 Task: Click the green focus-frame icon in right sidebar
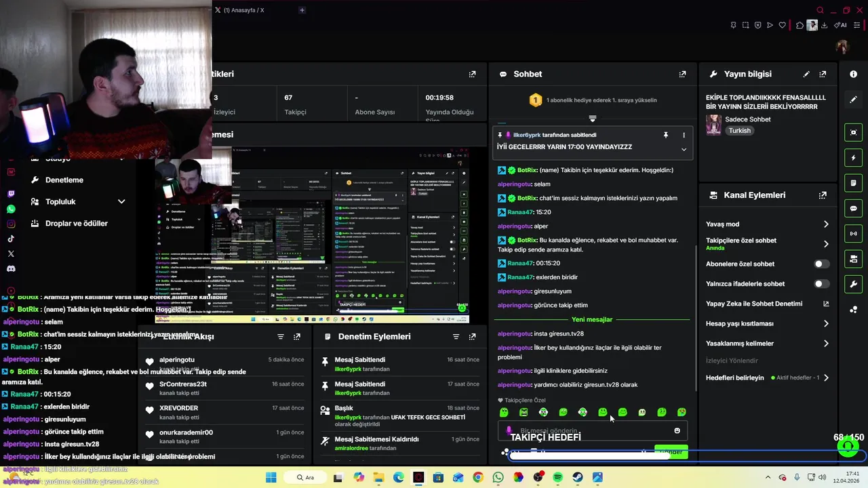[x=853, y=133]
